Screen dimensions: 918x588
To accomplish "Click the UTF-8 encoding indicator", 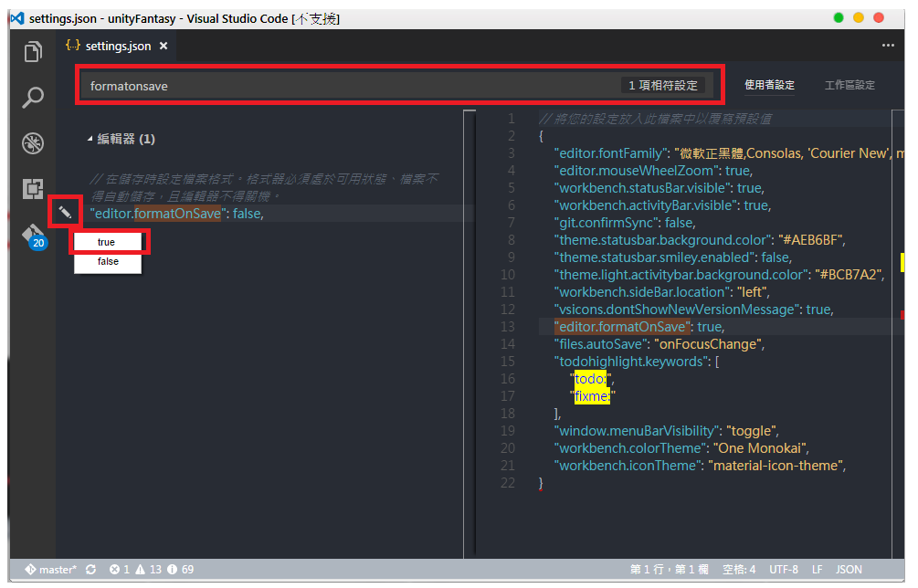I will [x=784, y=569].
